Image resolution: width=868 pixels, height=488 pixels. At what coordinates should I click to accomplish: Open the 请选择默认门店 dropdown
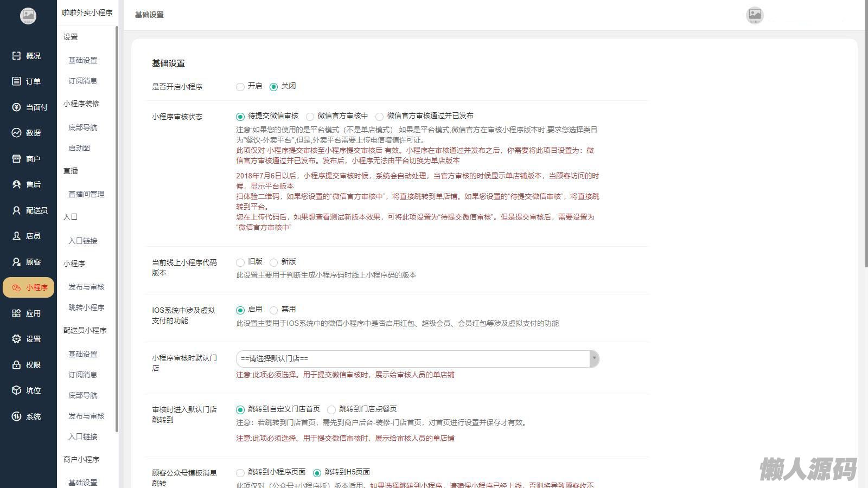click(412, 359)
